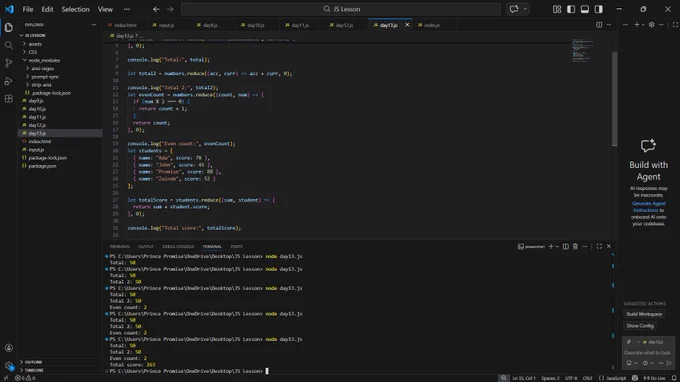Click the Go Forward arrow in title bar

[170, 9]
